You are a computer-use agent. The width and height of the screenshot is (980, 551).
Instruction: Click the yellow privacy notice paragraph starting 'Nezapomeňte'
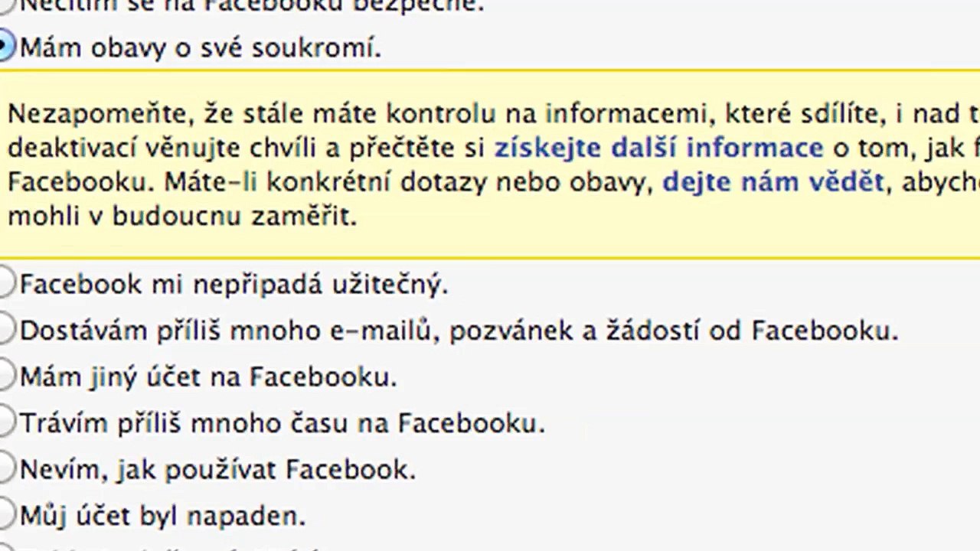[490, 165]
